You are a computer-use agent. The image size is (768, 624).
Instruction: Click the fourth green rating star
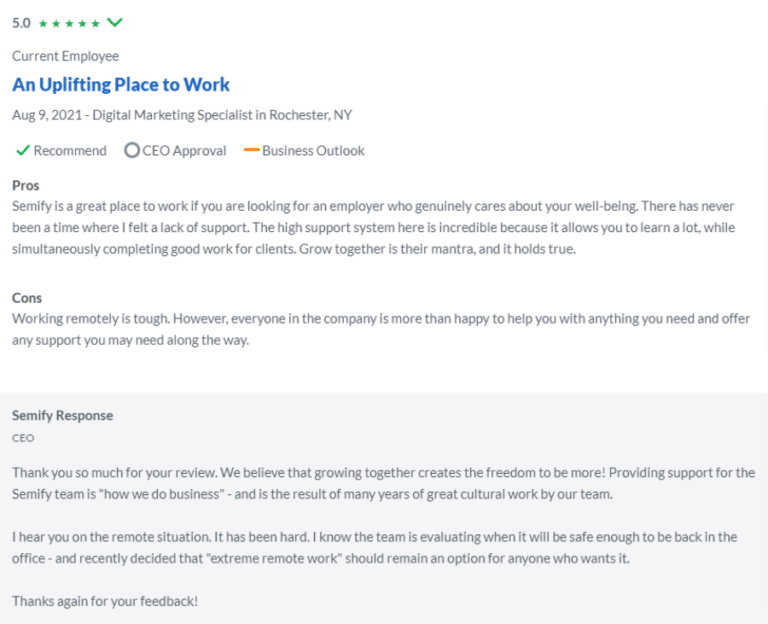click(82, 23)
